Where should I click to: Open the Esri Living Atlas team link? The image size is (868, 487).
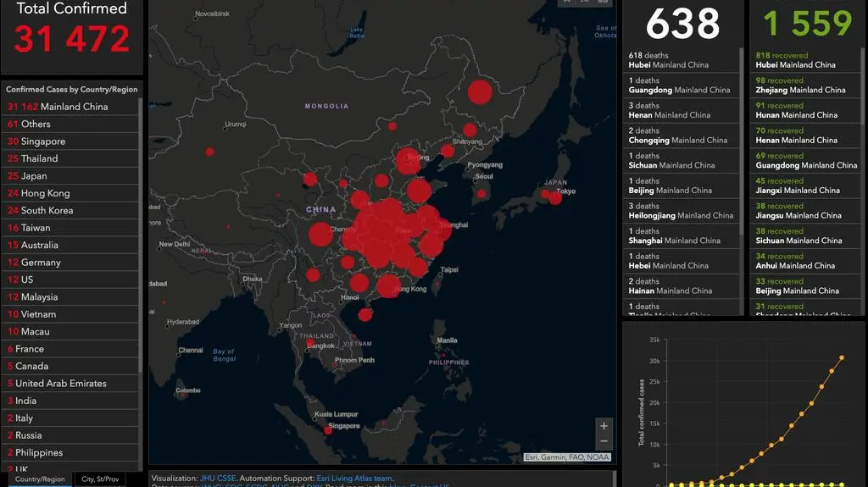354,479
